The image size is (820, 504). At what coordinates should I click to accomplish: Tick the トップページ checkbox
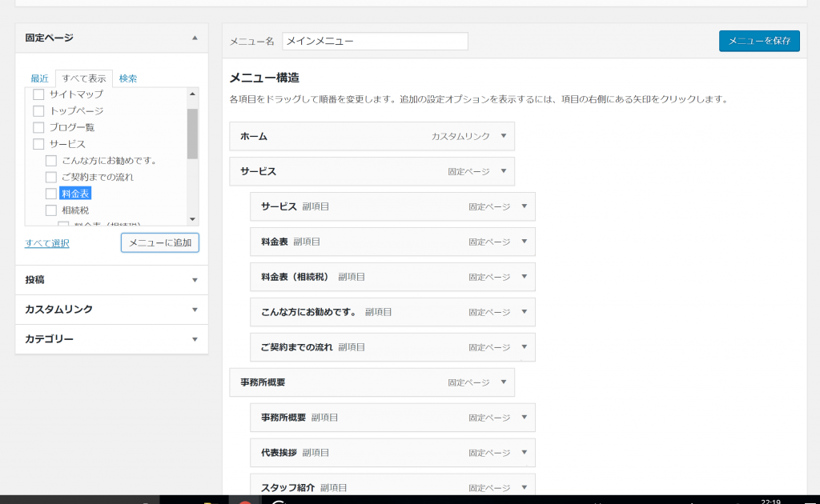click(38, 110)
